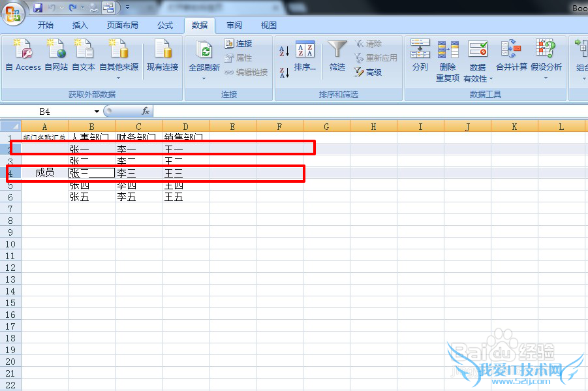Click 数据有效性 validation icon
This screenshot has width=588, height=391.
(x=477, y=49)
